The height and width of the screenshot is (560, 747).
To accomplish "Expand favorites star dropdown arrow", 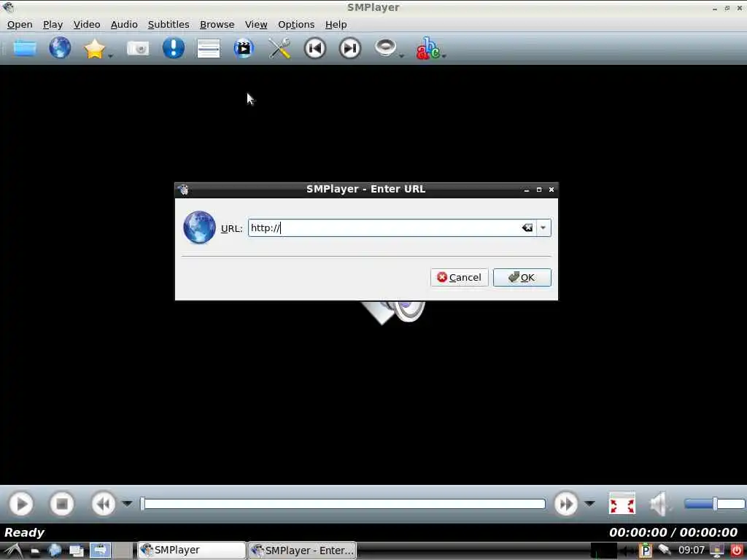I will [110, 56].
